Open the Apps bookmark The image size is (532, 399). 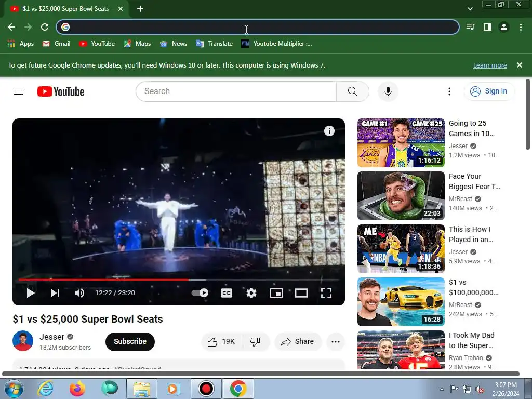[x=21, y=44]
